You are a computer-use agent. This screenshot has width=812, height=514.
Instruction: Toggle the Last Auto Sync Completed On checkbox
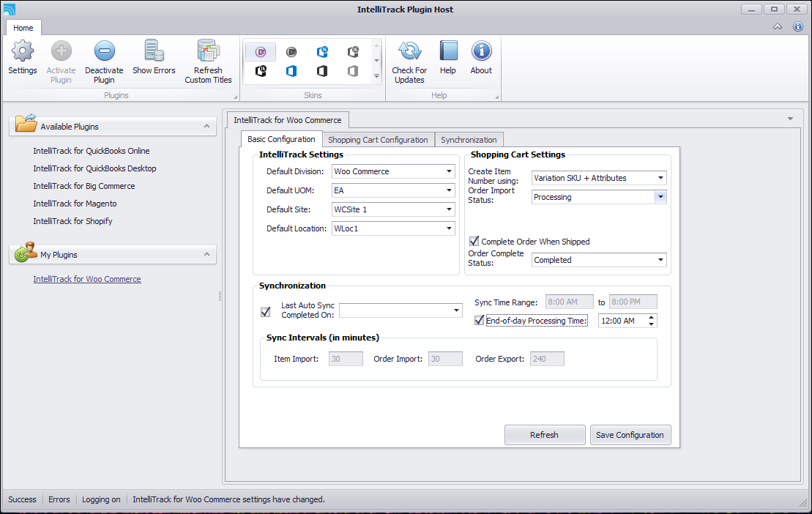(266, 312)
